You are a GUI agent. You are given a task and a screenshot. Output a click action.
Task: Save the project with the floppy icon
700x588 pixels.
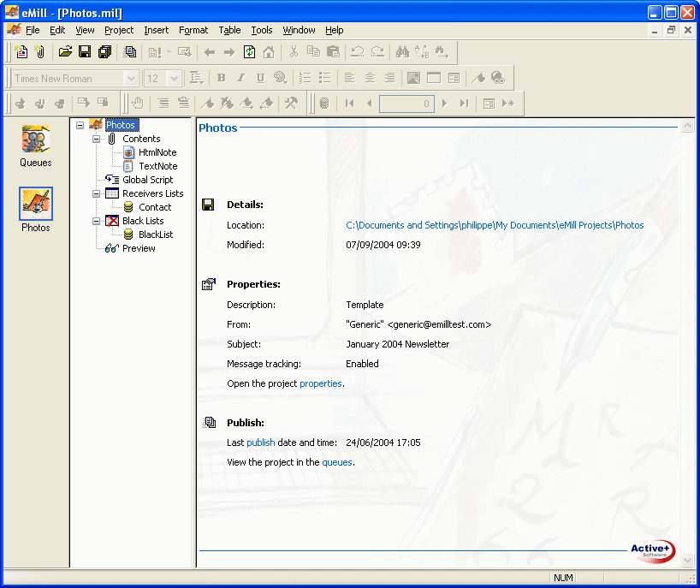coord(85,52)
